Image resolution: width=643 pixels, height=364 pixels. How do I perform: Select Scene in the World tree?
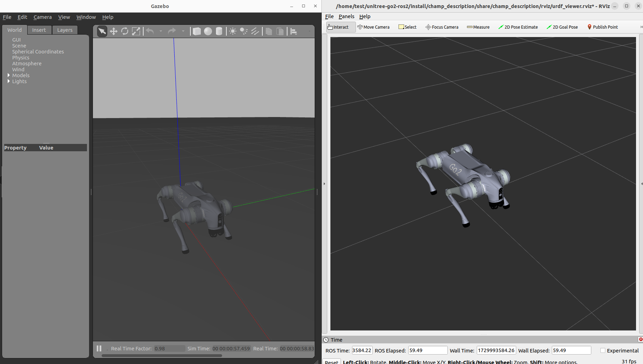pos(19,46)
